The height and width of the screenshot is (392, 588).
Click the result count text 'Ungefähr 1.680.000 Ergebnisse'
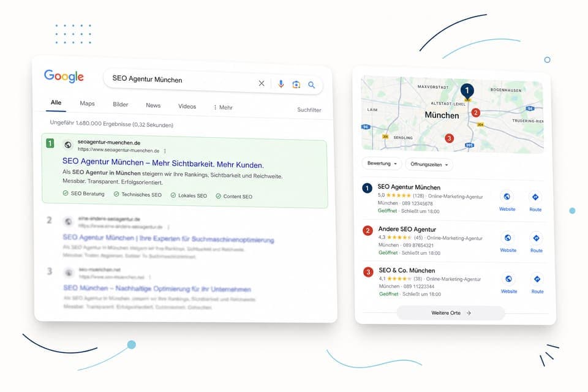(x=91, y=123)
